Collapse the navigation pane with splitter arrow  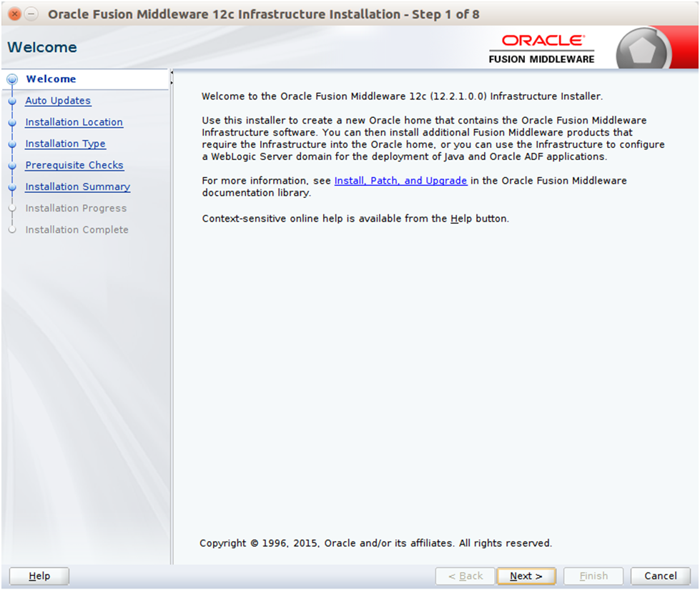(172, 72)
